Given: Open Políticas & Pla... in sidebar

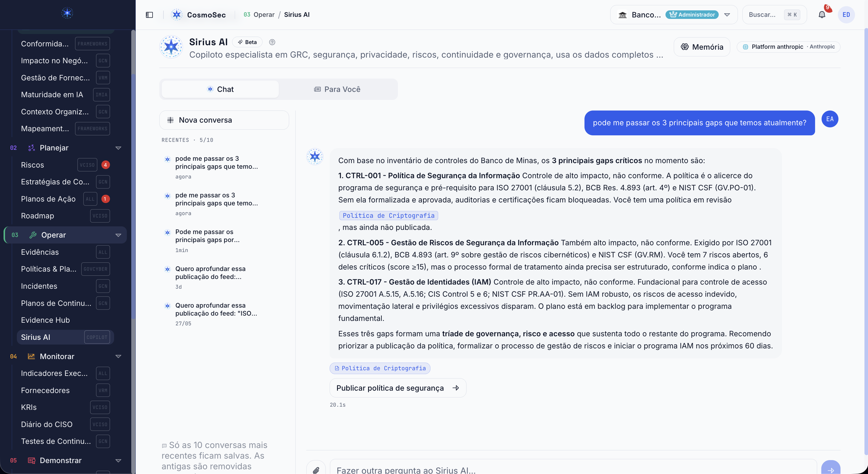Looking at the screenshot, I should [65, 269].
